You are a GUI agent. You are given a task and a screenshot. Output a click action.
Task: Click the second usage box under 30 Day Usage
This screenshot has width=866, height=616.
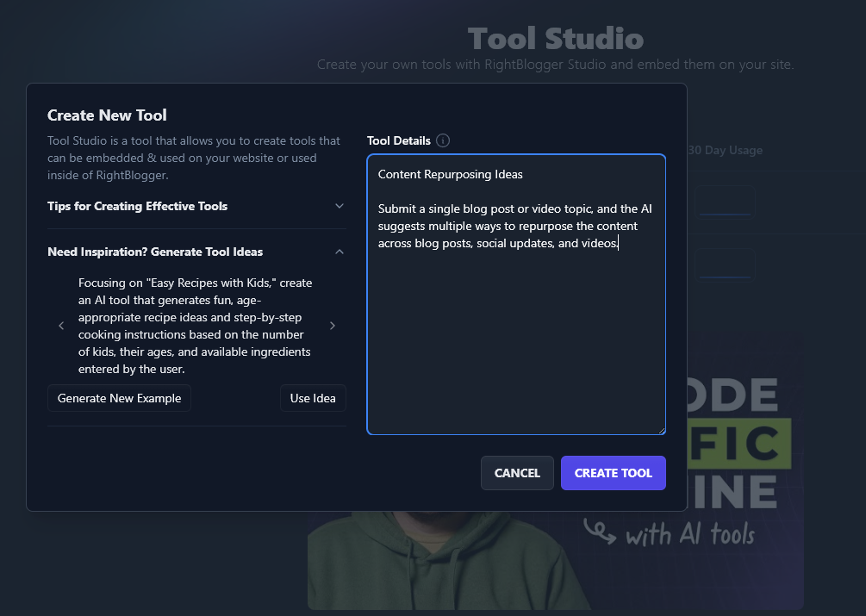(725, 264)
